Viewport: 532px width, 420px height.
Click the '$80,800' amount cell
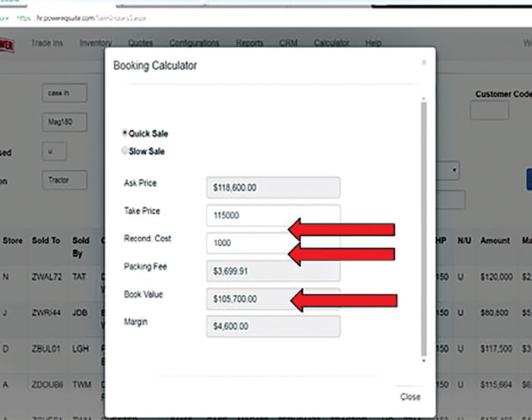coord(494,313)
